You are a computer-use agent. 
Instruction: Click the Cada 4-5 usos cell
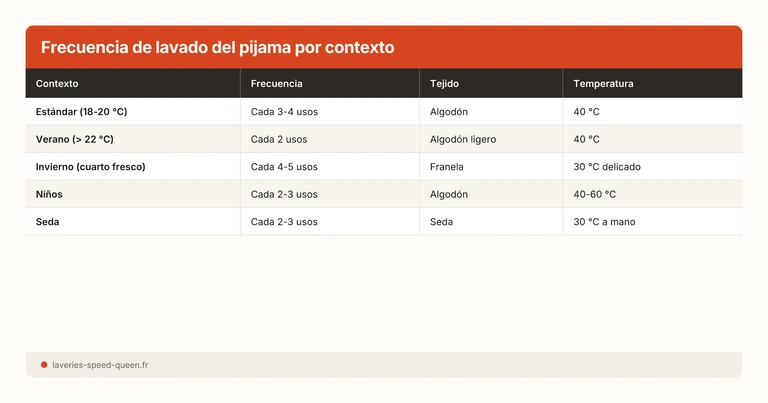pyautogui.click(x=284, y=167)
